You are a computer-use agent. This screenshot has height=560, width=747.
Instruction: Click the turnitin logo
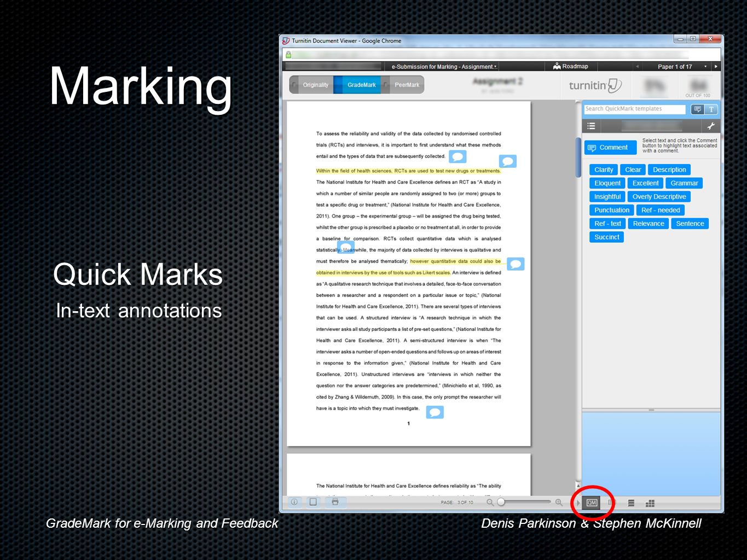coord(595,85)
